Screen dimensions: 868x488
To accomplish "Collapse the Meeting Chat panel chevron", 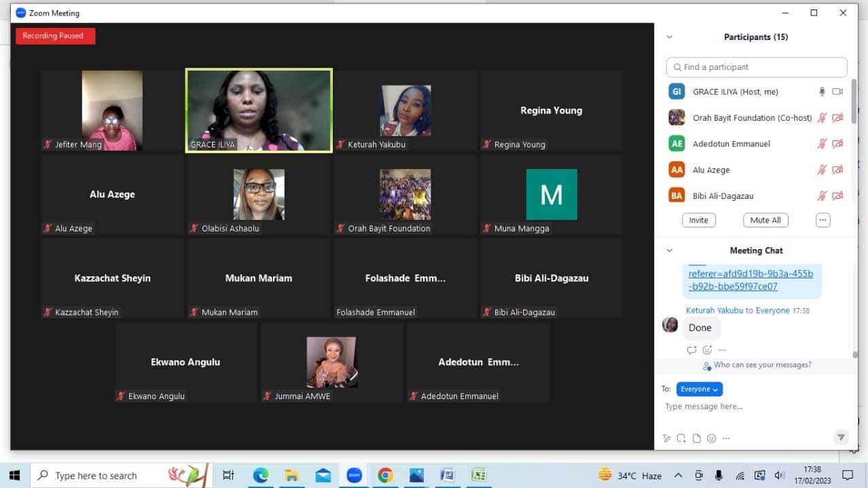I will [x=669, y=250].
